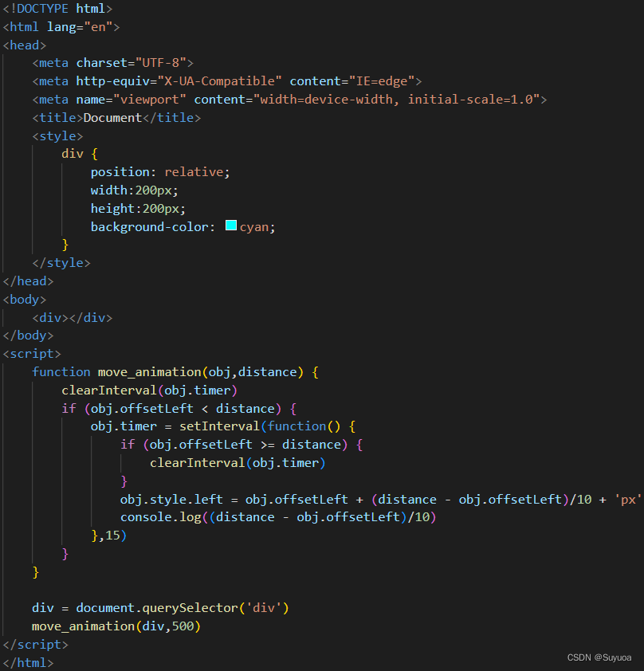Click the closing </head> tag
The image size is (644, 671).
[x=28, y=281]
